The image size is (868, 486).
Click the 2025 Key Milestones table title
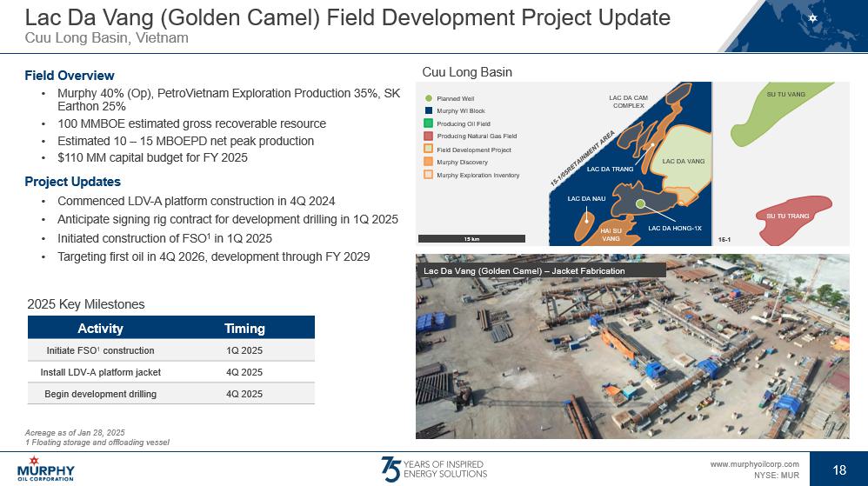point(86,304)
